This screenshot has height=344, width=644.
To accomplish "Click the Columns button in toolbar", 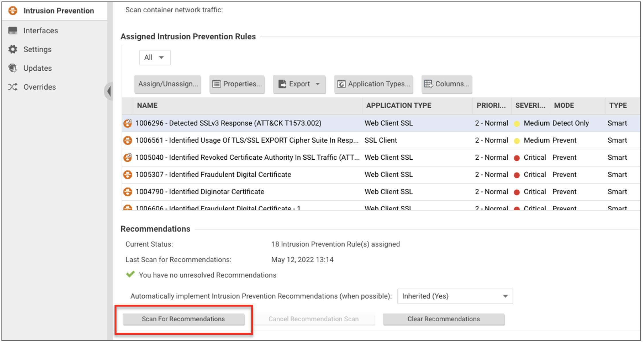I will coord(447,84).
